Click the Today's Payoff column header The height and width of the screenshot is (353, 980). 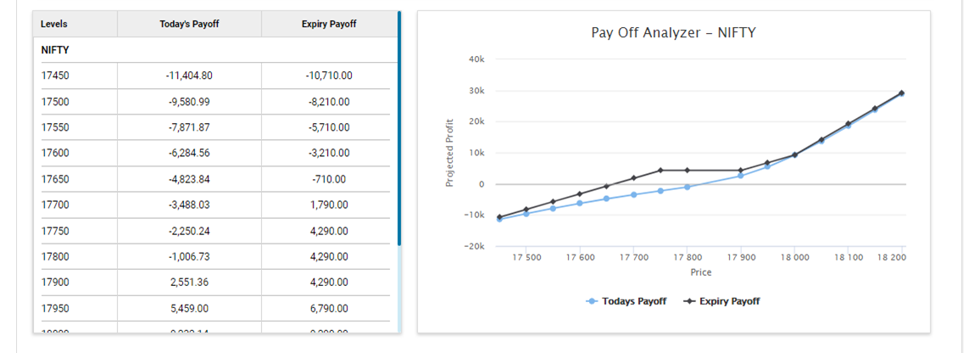[x=189, y=25]
